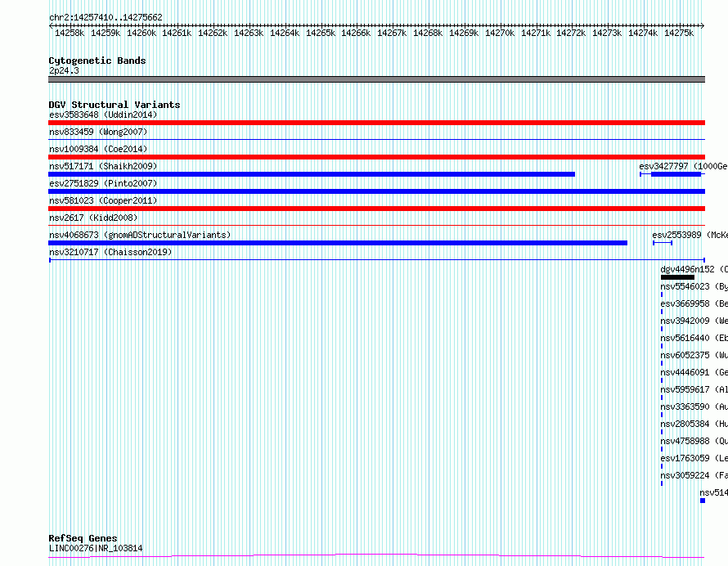Viewport: 728px width, 566px height.
Task: Click the gray 2p24.3 cytogenetic band bar
Action: (x=376, y=79)
